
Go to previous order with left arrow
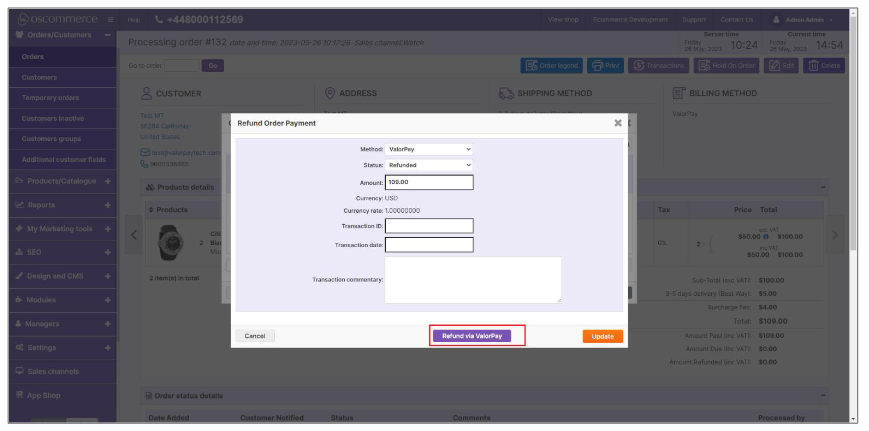[134, 234]
